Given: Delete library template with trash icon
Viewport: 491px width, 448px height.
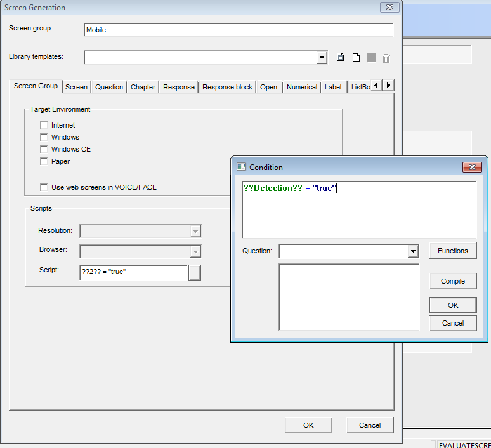Looking at the screenshot, I should click(x=386, y=58).
